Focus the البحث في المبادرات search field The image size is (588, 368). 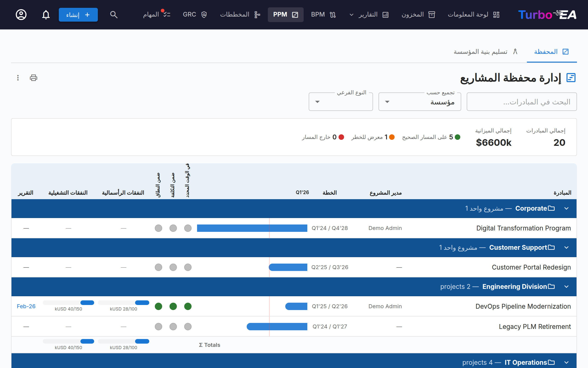521,102
